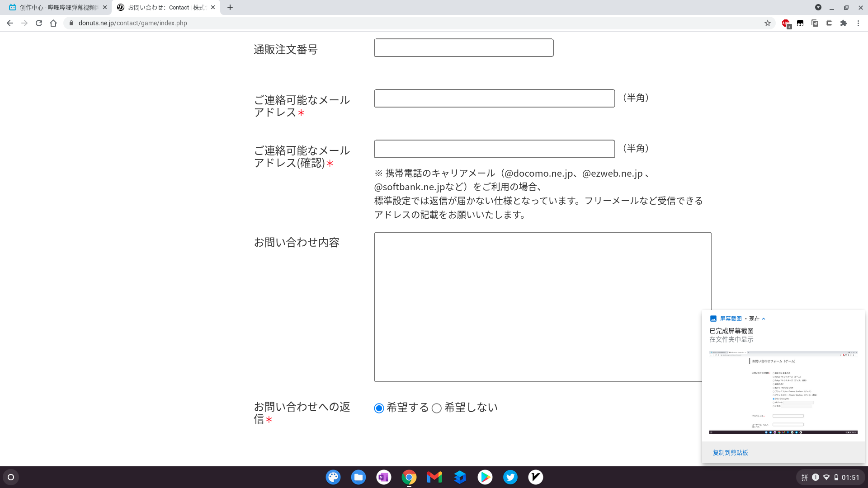Bookmark this page with the star icon

click(x=767, y=23)
